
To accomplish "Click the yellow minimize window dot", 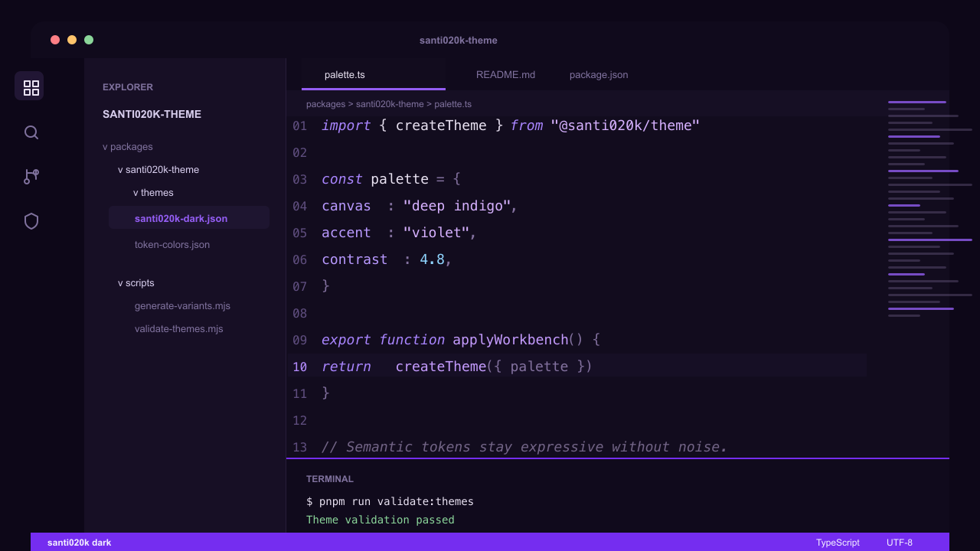I will [x=72, y=40].
